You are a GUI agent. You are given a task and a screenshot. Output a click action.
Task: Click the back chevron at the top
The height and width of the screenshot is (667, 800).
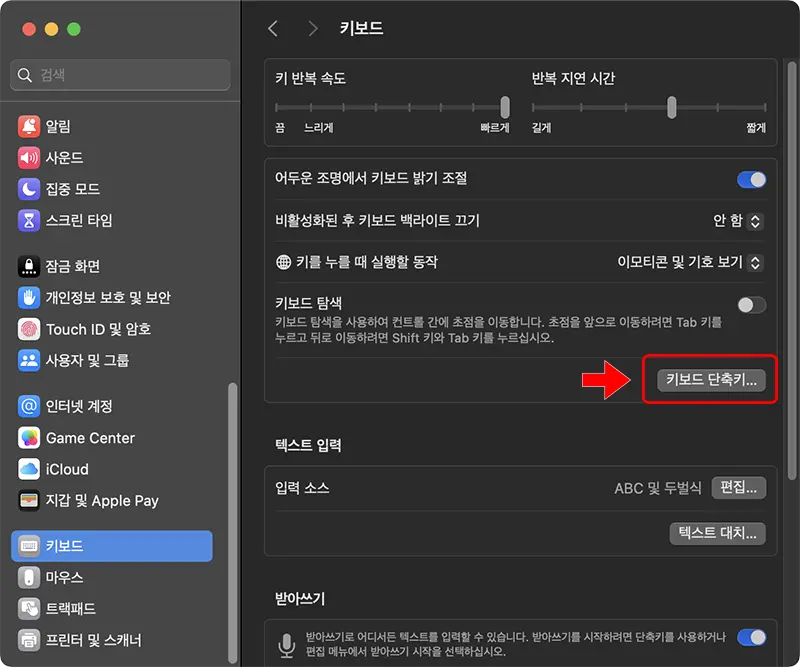coord(272,28)
